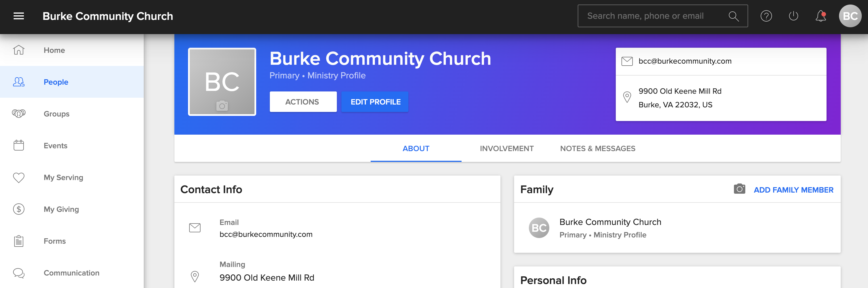Click the BC user avatar in header

[850, 16]
